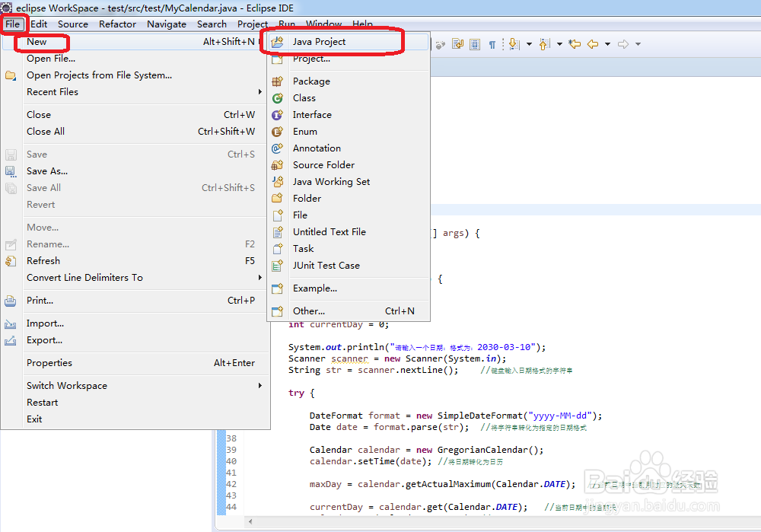Click the purple Interface icon
This screenshot has width=761, height=532.
(x=277, y=115)
